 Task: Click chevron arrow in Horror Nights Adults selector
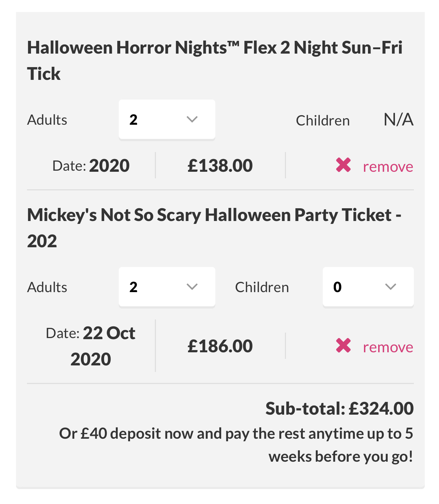pyautogui.click(x=192, y=119)
